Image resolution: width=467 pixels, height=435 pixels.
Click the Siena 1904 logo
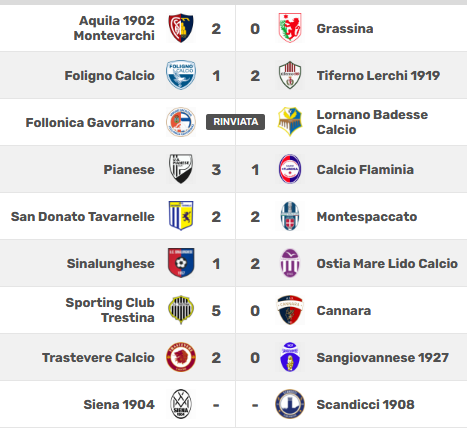point(181,404)
